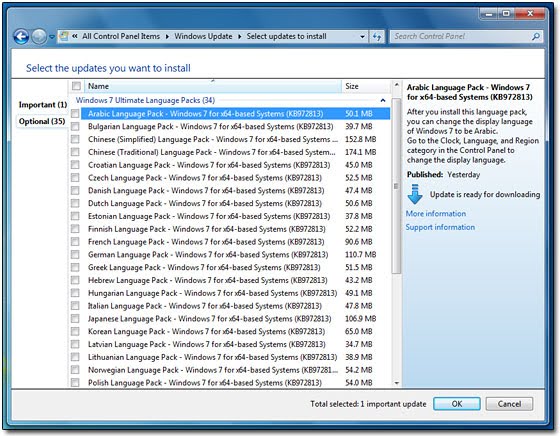This screenshot has height=436, width=560.
Task: Select the Latvian Language Pack row
Action: pyautogui.click(x=230, y=344)
